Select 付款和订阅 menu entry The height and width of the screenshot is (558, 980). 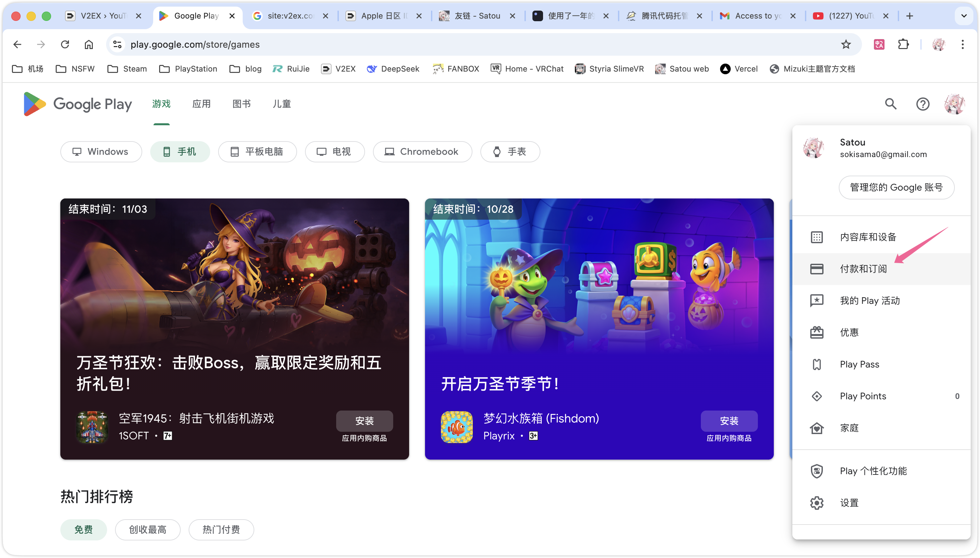[x=863, y=269]
